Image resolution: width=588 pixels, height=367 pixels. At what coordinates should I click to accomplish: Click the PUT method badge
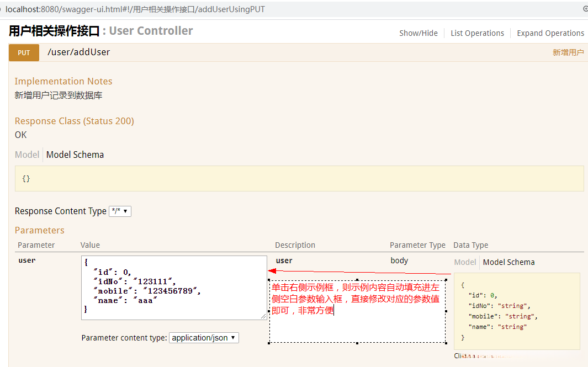point(24,52)
